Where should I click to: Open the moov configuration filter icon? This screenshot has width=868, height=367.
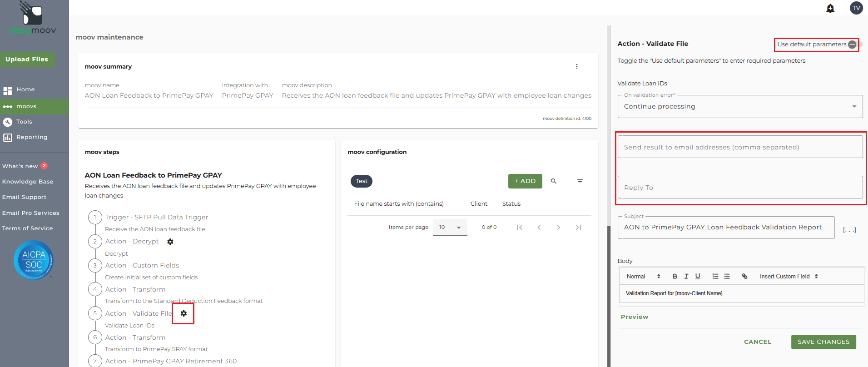coord(580,181)
